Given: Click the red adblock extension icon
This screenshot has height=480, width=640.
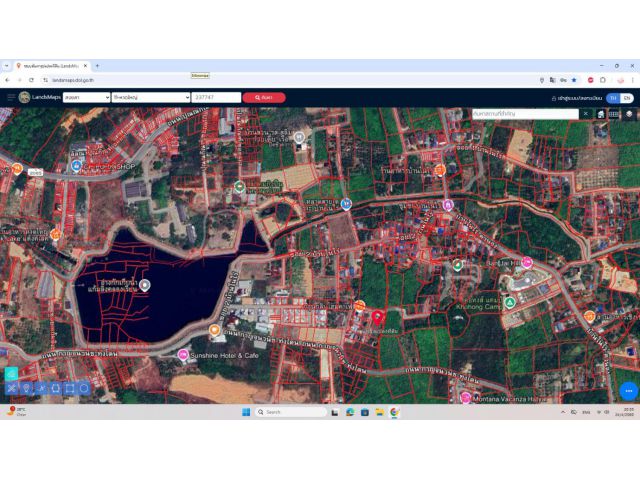Looking at the screenshot, I should coord(590,80).
